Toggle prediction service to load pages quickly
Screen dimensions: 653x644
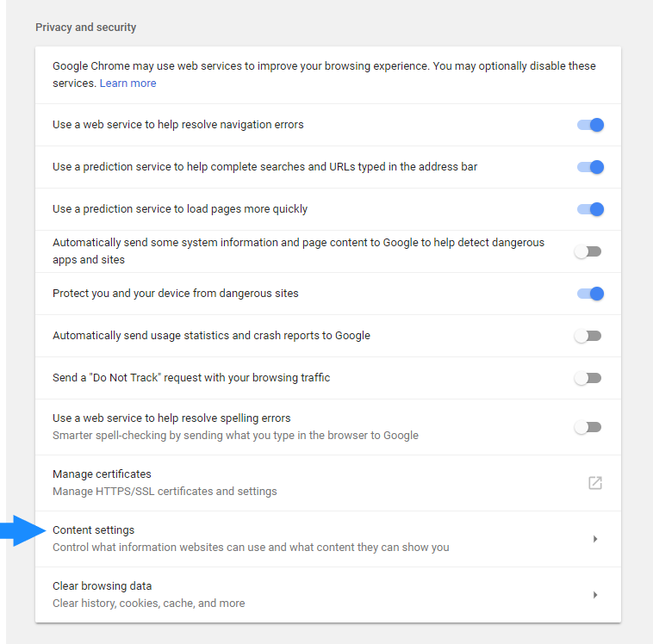click(x=590, y=209)
